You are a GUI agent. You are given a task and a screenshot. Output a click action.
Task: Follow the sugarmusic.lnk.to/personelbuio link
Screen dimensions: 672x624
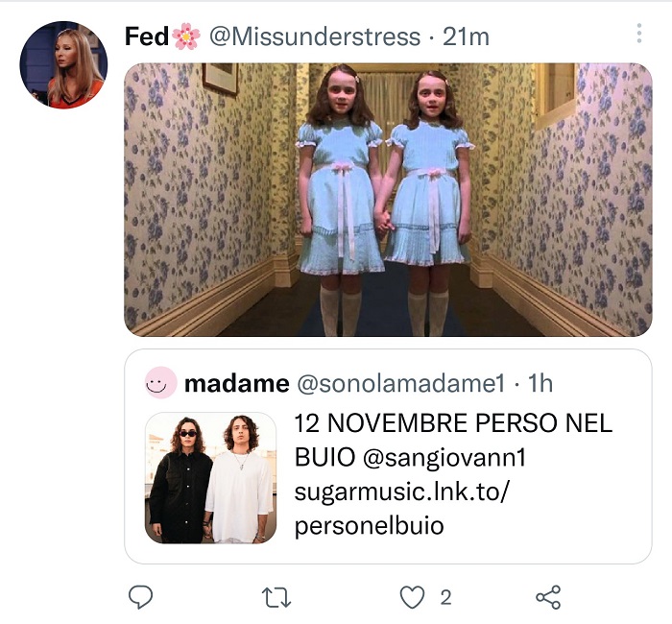[x=402, y=509]
